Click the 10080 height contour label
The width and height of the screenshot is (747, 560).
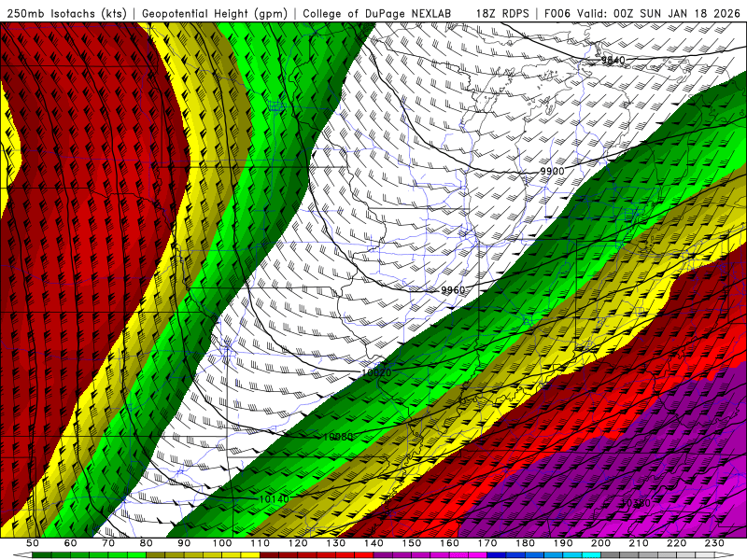pyautogui.click(x=338, y=437)
